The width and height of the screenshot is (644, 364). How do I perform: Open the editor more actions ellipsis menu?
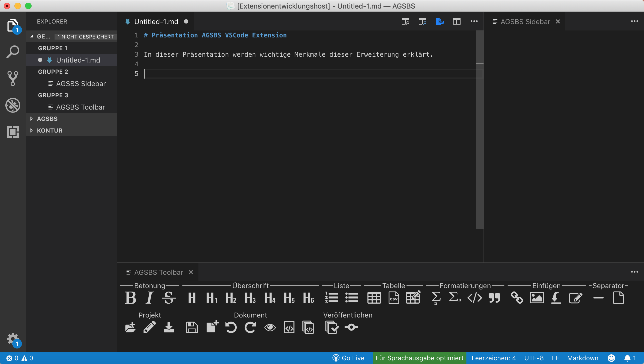pyautogui.click(x=474, y=21)
